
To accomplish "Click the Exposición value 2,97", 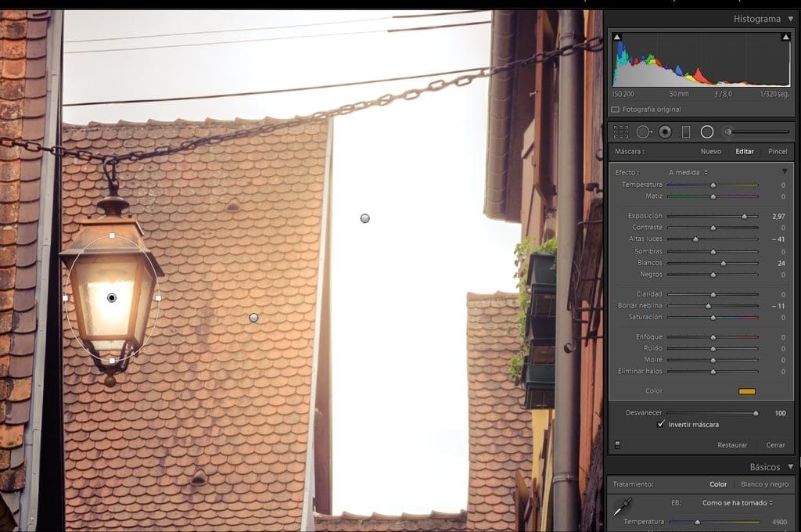I will tap(778, 216).
